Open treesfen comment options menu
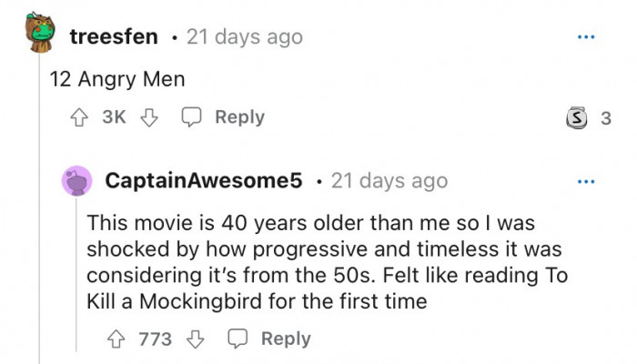Viewport: 637px width, 364px height. pos(586,38)
